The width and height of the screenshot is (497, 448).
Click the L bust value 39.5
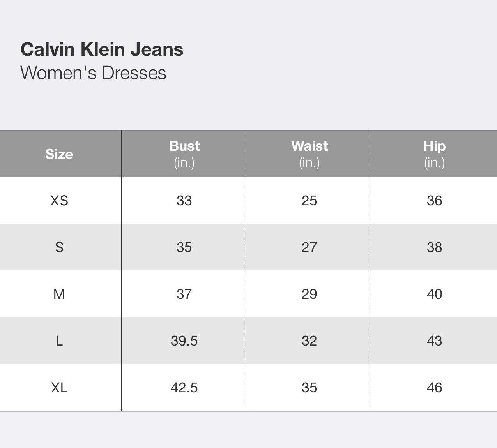[x=184, y=341]
